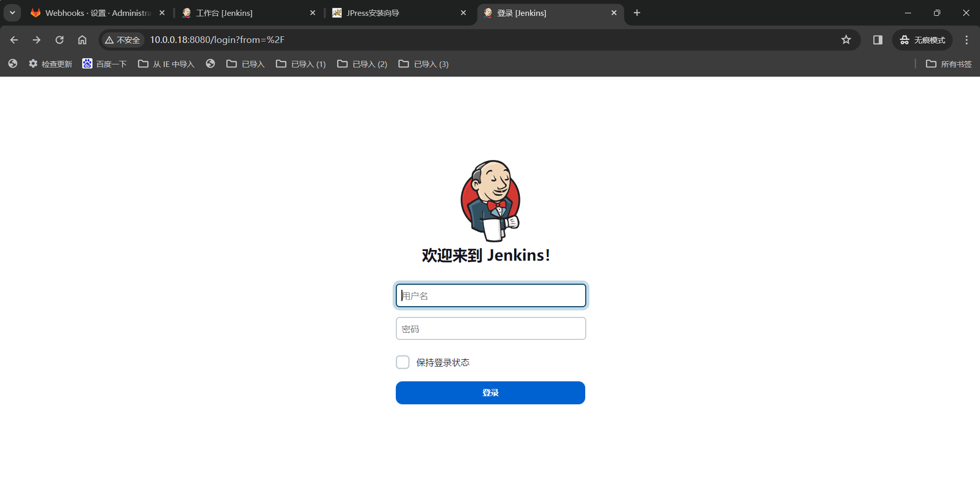This screenshot has width=980, height=481.
Task: Click the 密码 password field
Action: click(x=491, y=329)
